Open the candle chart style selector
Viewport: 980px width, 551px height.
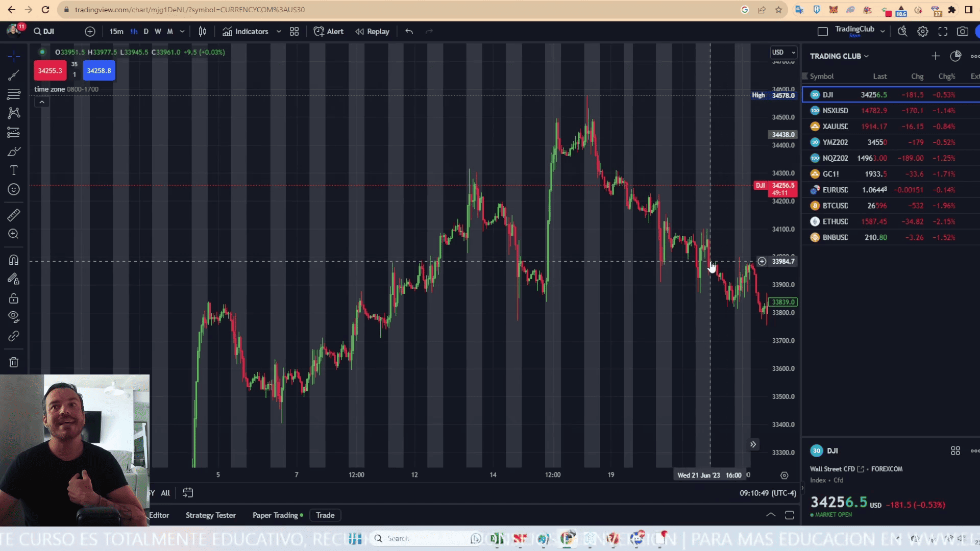tap(203, 32)
